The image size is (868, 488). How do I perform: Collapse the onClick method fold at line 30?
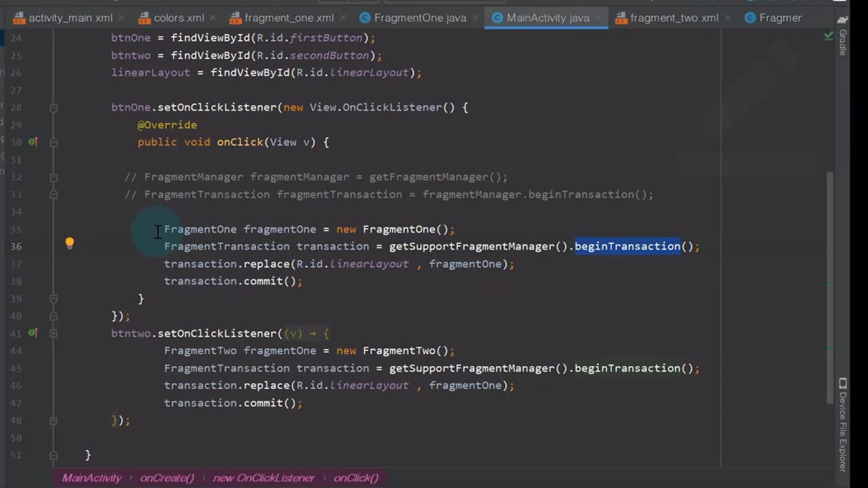click(54, 142)
